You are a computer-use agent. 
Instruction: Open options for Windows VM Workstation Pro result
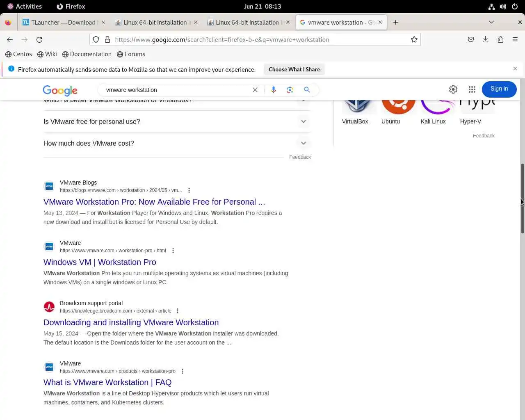[173, 251]
